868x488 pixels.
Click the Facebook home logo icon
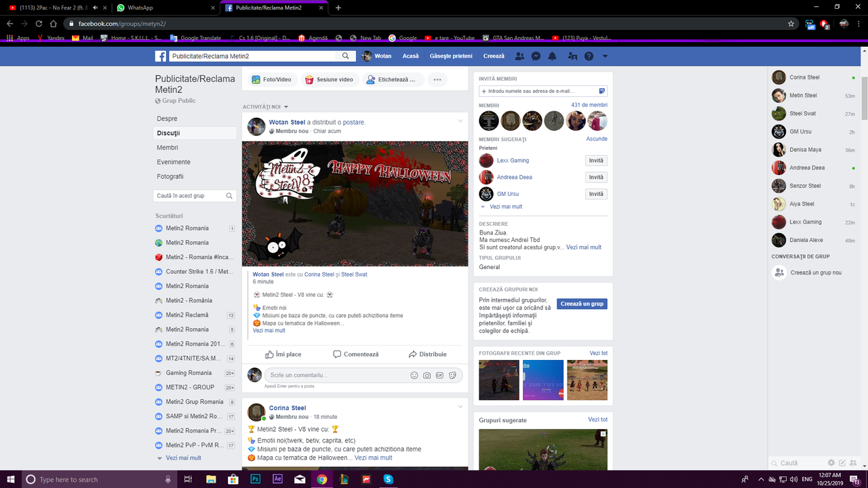pos(160,56)
